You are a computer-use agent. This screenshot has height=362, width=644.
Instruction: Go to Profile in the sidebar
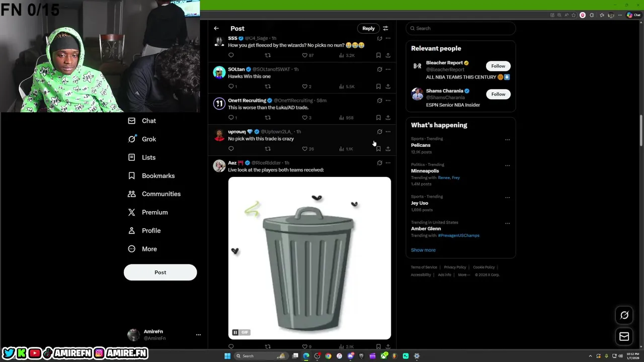click(144, 230)
